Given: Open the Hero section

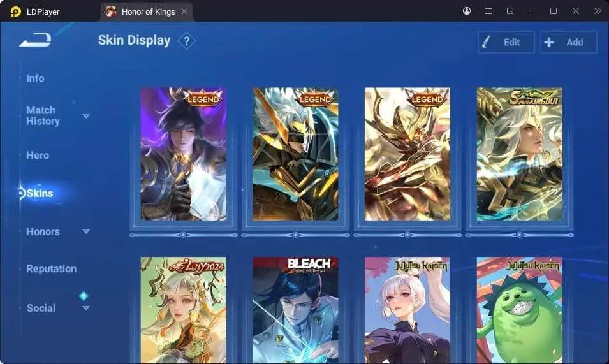Looking at the screenshot, I should click(x=38, y=155).
